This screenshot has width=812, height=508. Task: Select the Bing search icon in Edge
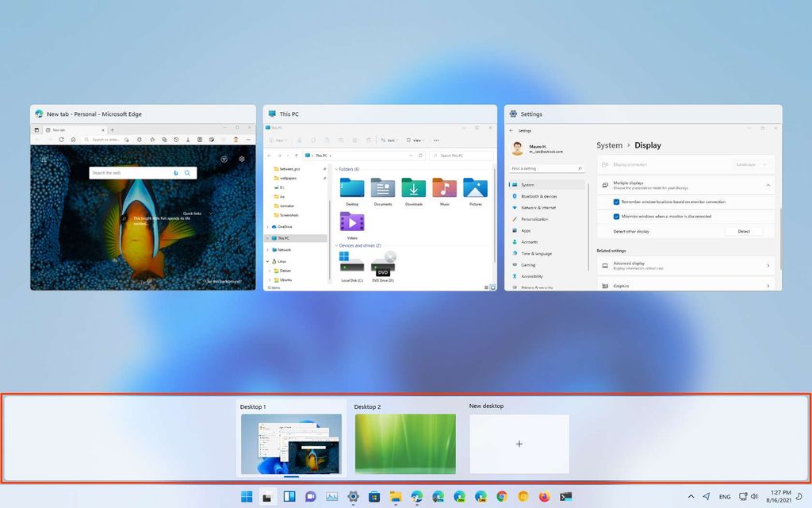point(174,173)
